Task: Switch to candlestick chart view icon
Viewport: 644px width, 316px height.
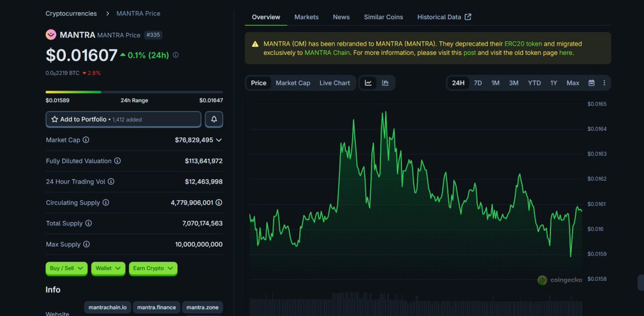Action: [x=385, y=83]
